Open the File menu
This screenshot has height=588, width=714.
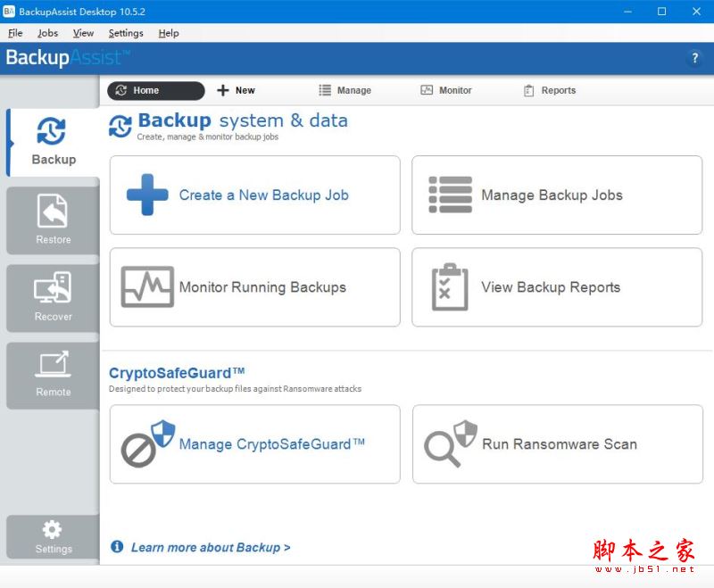point(14,33)
